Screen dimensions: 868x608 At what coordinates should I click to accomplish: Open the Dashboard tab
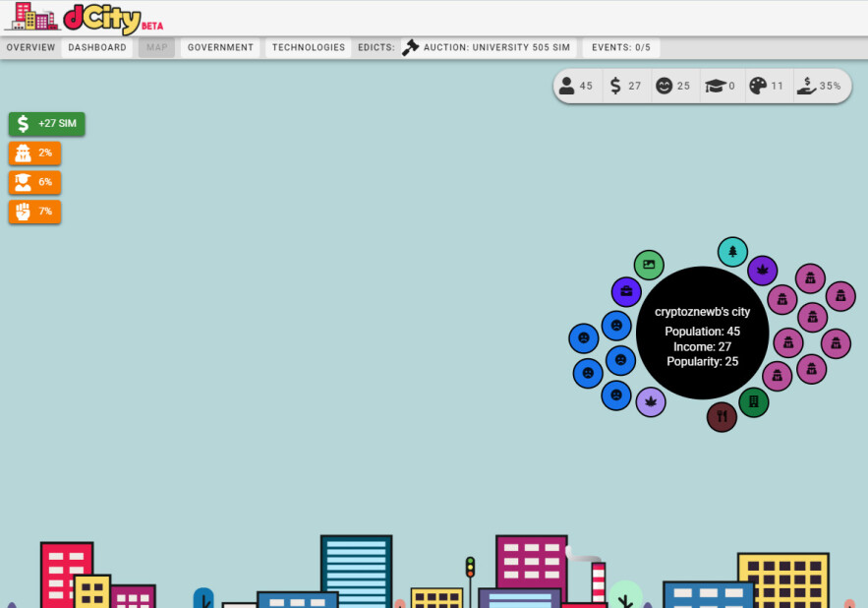pyautogui.click(x=97, y=47)
